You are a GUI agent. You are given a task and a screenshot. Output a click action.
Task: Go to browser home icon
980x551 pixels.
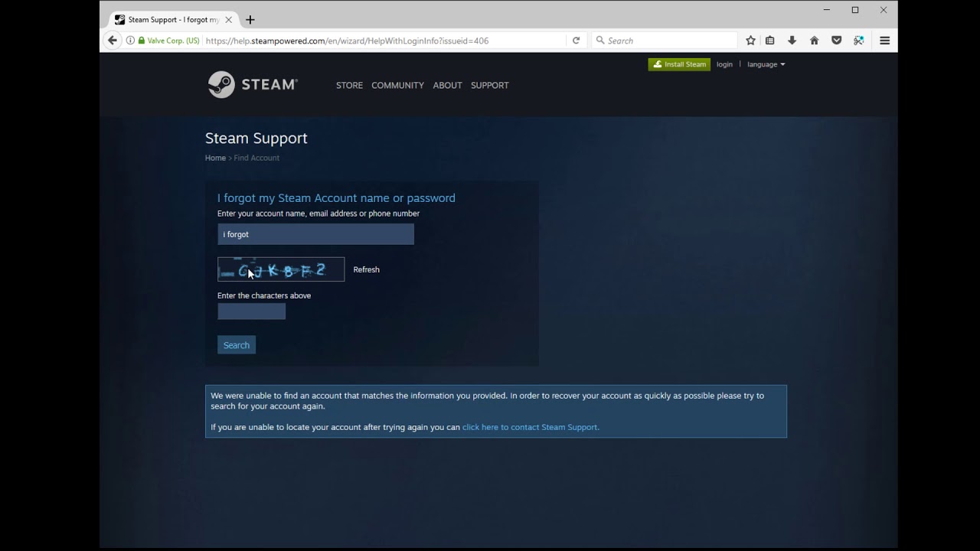coord(814,41)
